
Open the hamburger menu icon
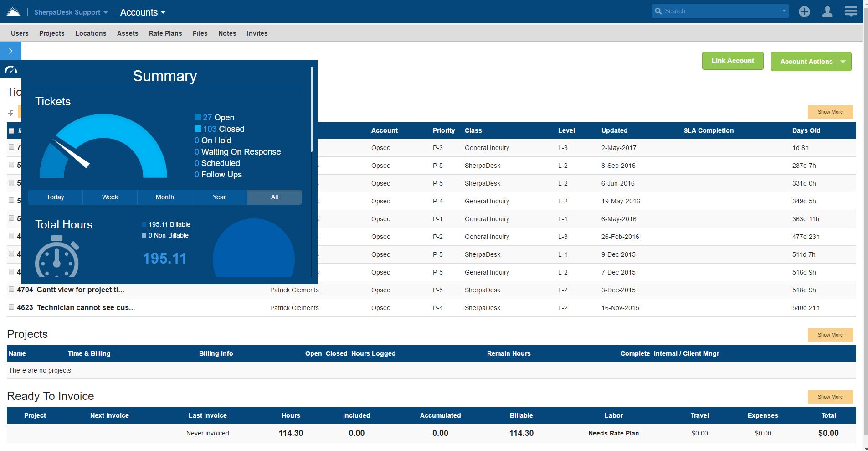(851, 11)
